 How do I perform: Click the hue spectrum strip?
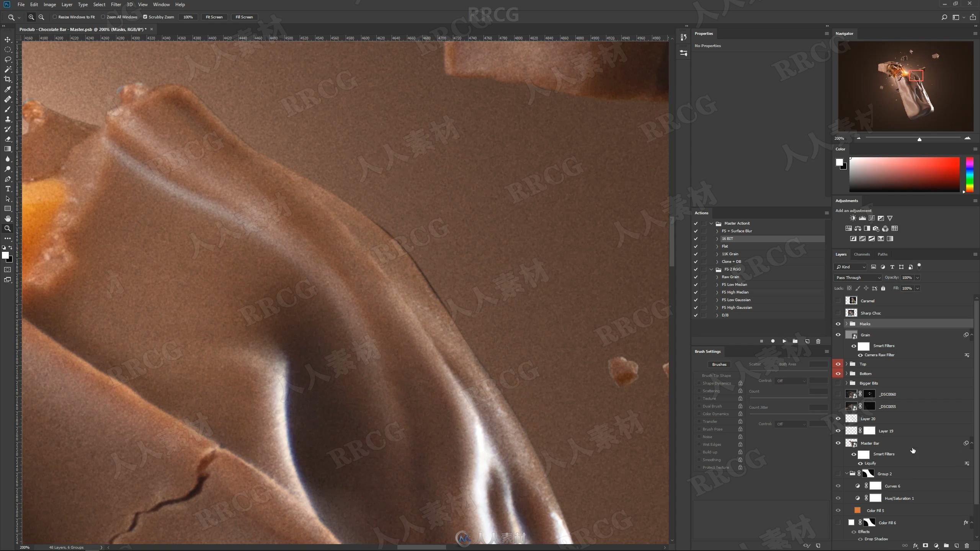pos(970,174)
